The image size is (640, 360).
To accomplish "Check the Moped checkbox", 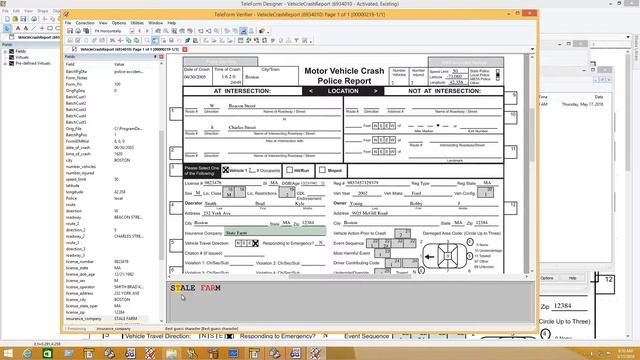I will coord(322,169).
